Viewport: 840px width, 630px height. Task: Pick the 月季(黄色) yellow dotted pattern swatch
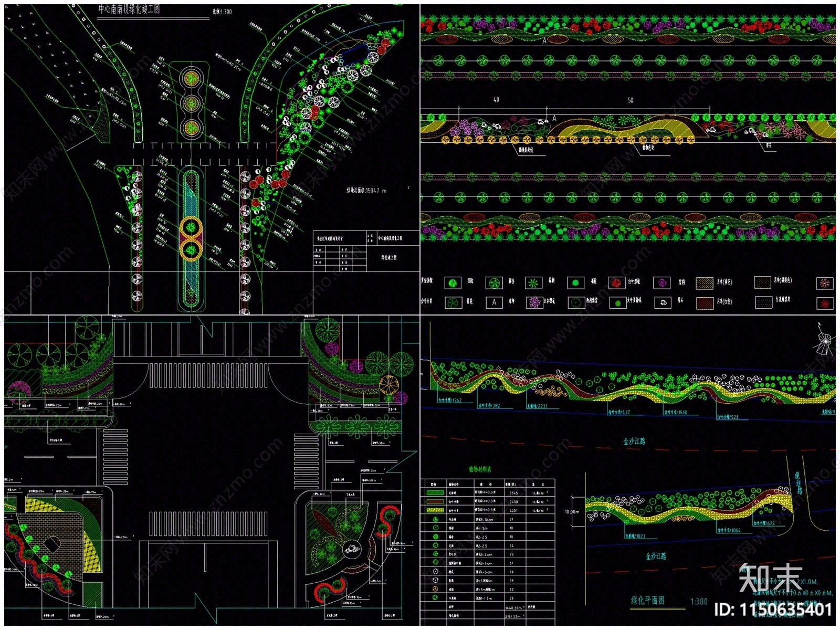tap(705, 283)
